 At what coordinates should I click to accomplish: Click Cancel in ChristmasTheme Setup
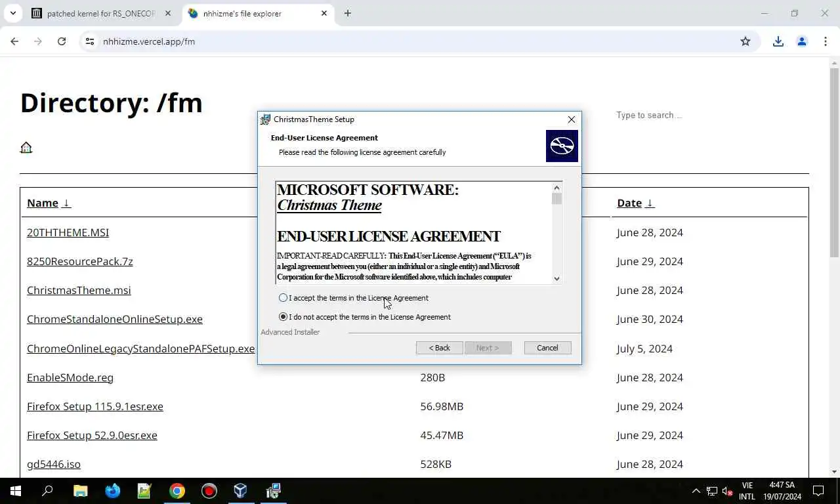point(547,348)
